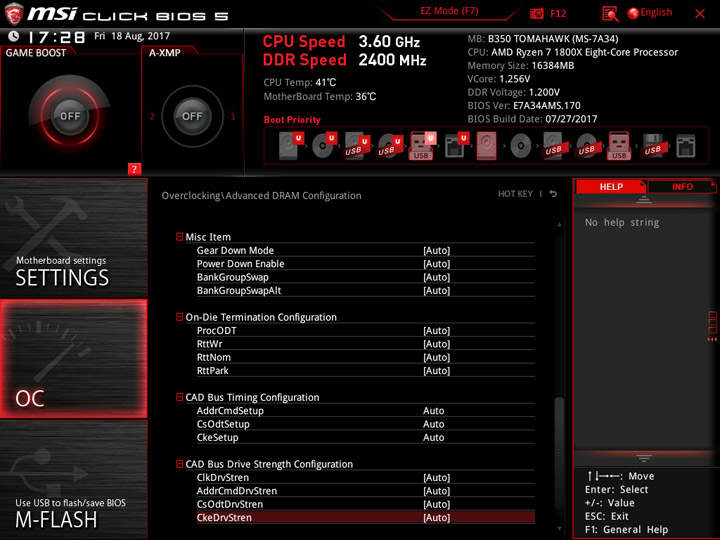
Task: Click the red question mark under Game Boost
Action: [134, 169]
